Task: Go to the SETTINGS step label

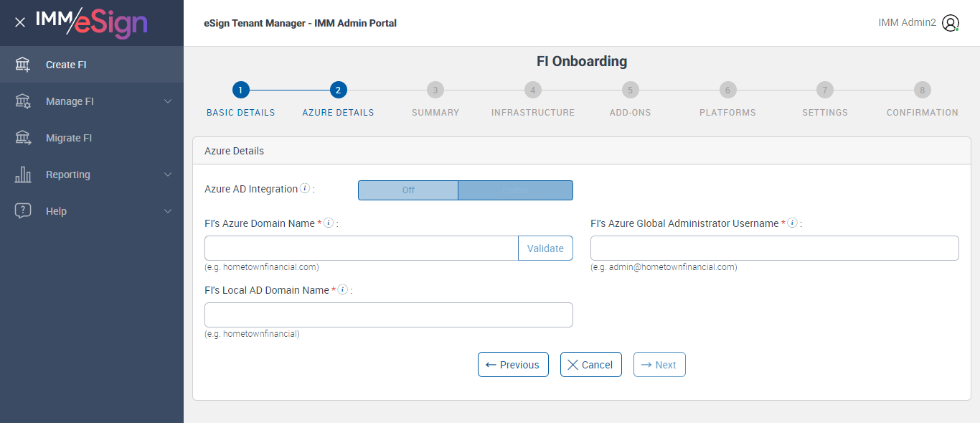Action: point(825,113)
